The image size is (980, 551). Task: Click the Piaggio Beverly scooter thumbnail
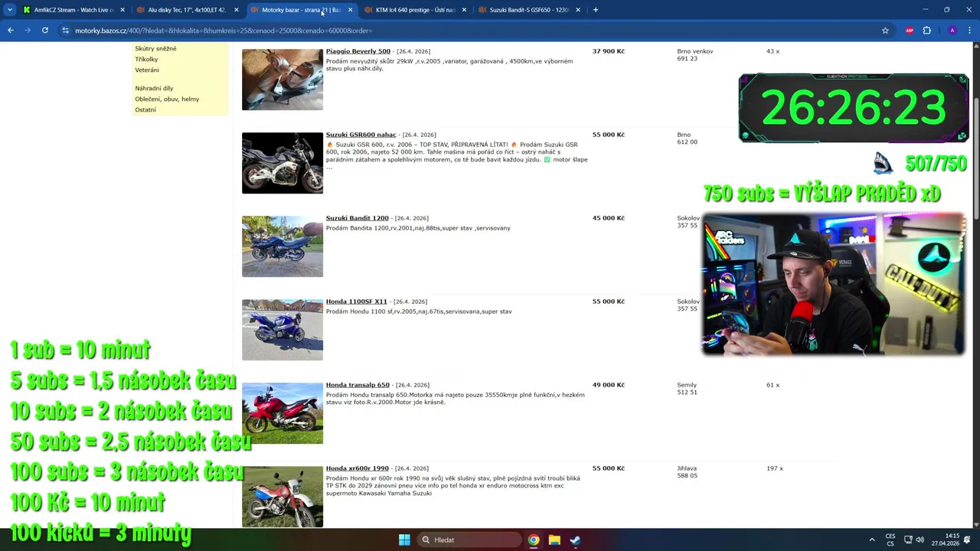pyautogui.click(x=283, y=80)
